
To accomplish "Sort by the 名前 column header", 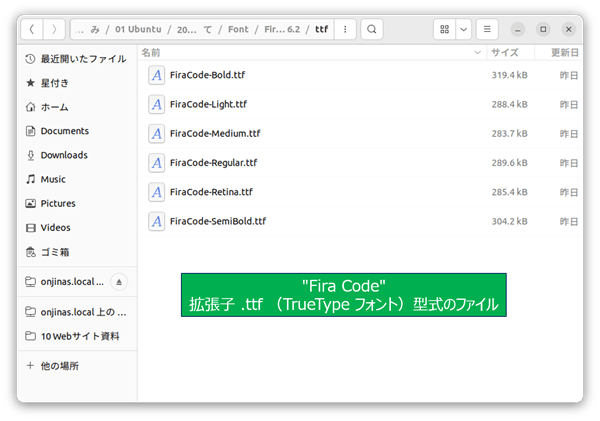I will pos(312,53).
